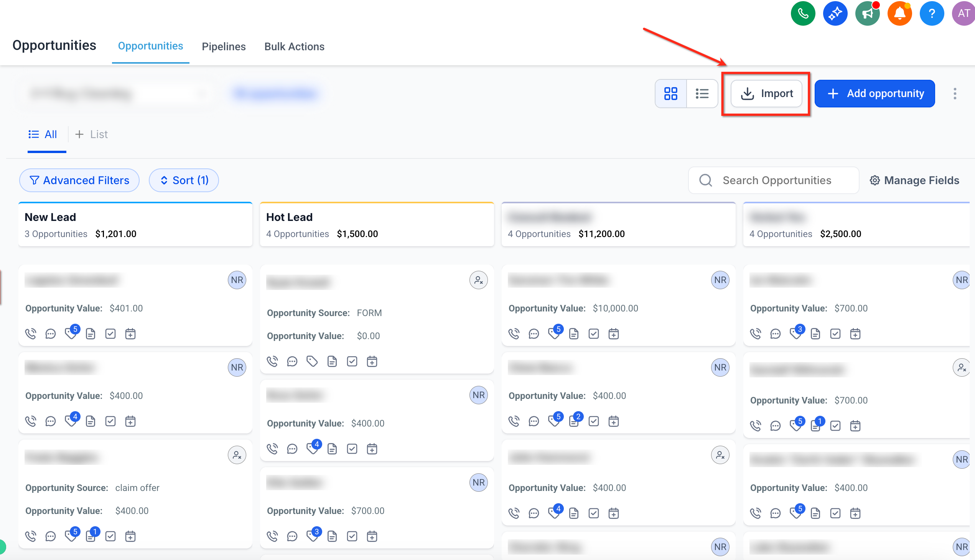Open Manage Fields settings
The height and width of the screenshot is (560, 975).
[x=914, y=180]
